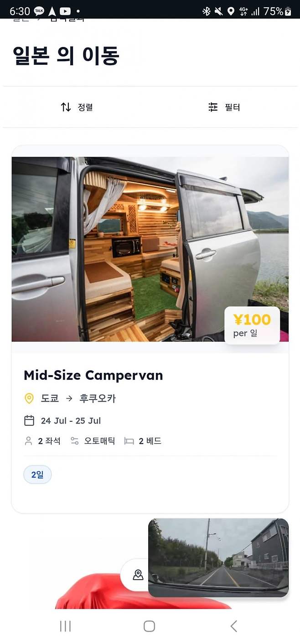Image resolution: width=300 pixels, height=644 pixels.
Task: Select the 2일 duration chip
Action: [x=37, y=475]
